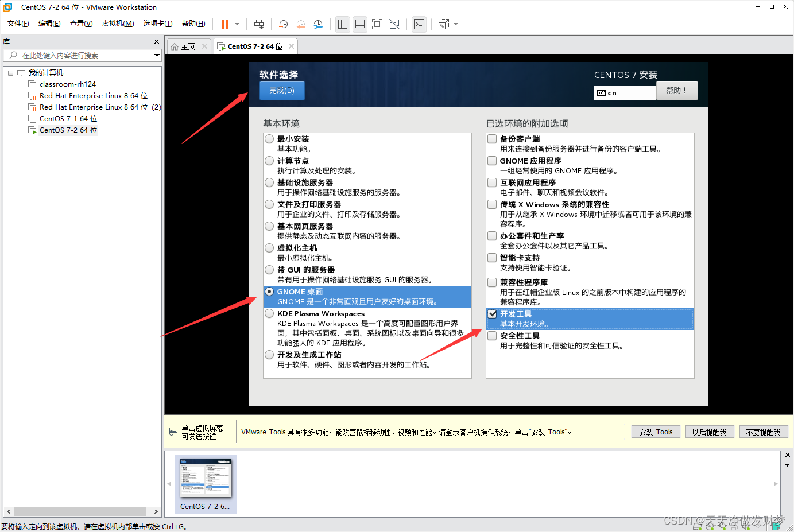The height and width of the screenshot is (532, 794).
Task: Open the console view icon
Action: click(419, 24)
